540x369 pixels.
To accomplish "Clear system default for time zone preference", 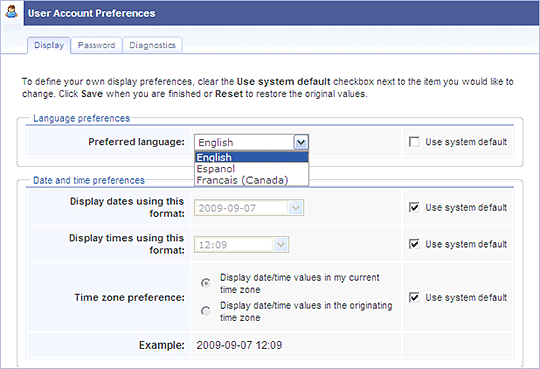I will (x=414, y=297).
